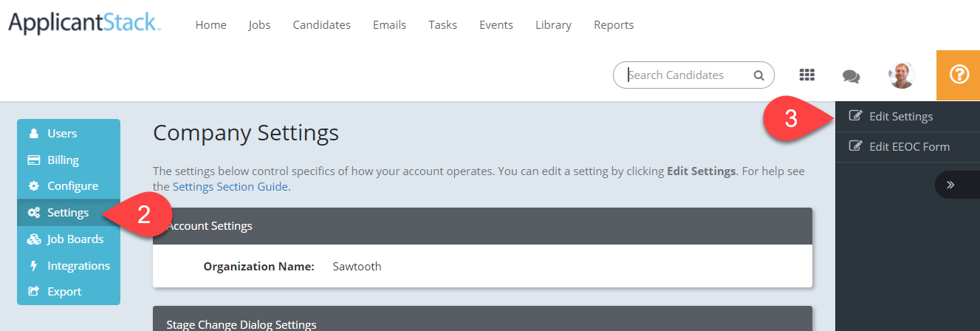Click the Export share icon
Viewport: 980px width, 331px height.
tap(33, 292)
